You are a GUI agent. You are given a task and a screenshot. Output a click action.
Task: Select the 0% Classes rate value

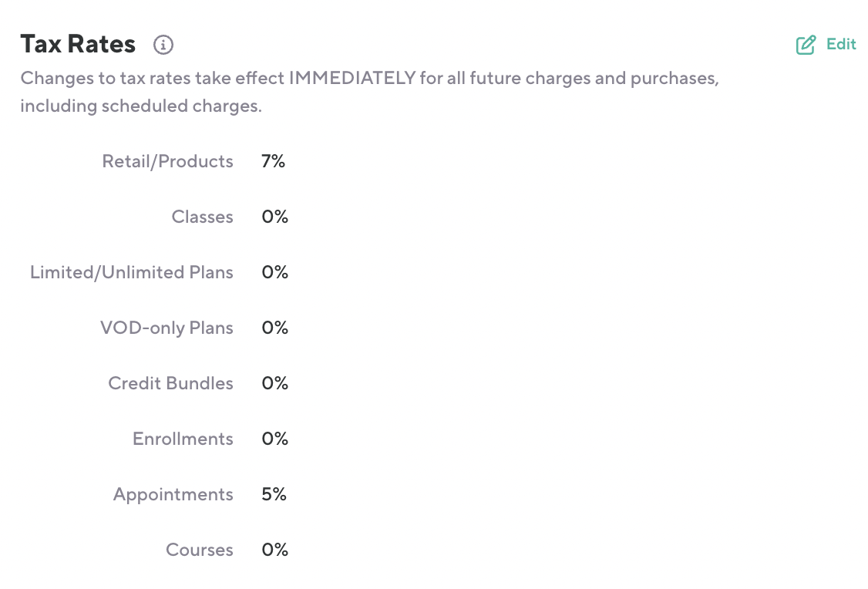[274, 217]
